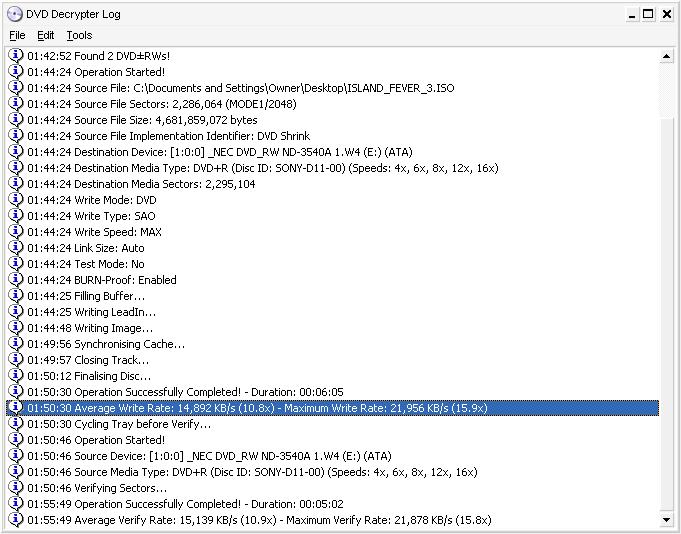Click info icon next to 'Write Mode: DVD'

(x=15, y=199)
